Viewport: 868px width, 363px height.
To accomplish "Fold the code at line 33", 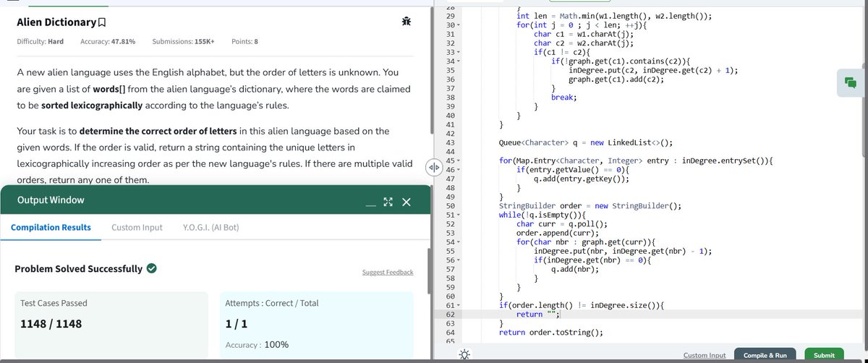I will (458, 53).
